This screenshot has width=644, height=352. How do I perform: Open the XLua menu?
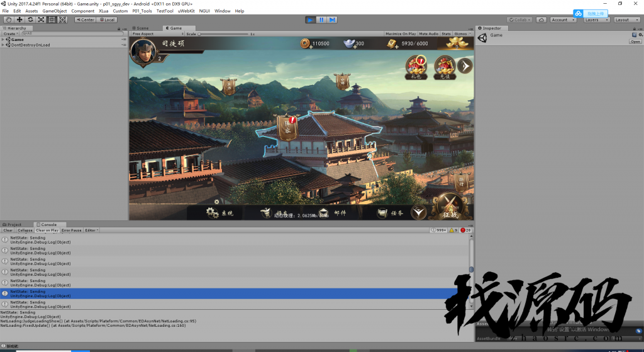pyautogui.click(x=104, y=11)
